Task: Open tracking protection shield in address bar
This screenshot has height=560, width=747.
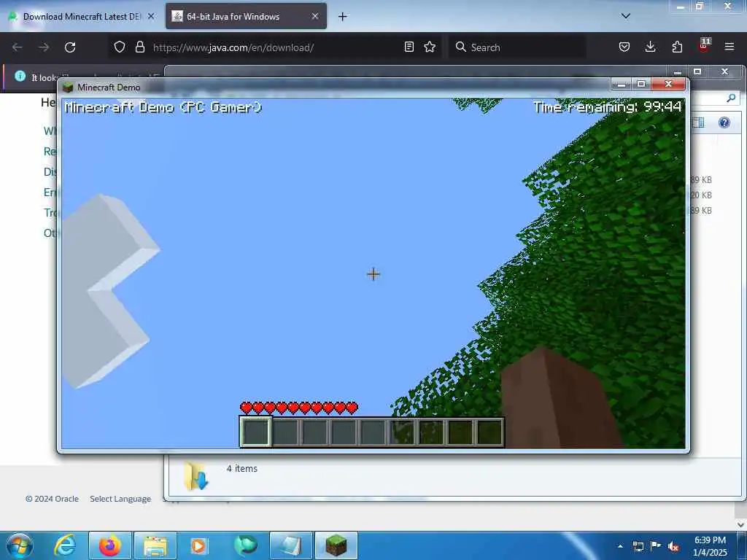Action: click(120, 47)
